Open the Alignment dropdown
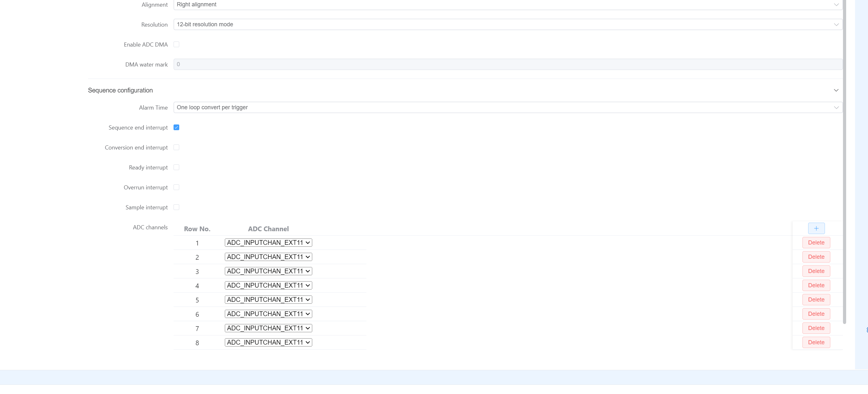 (507, 5)
